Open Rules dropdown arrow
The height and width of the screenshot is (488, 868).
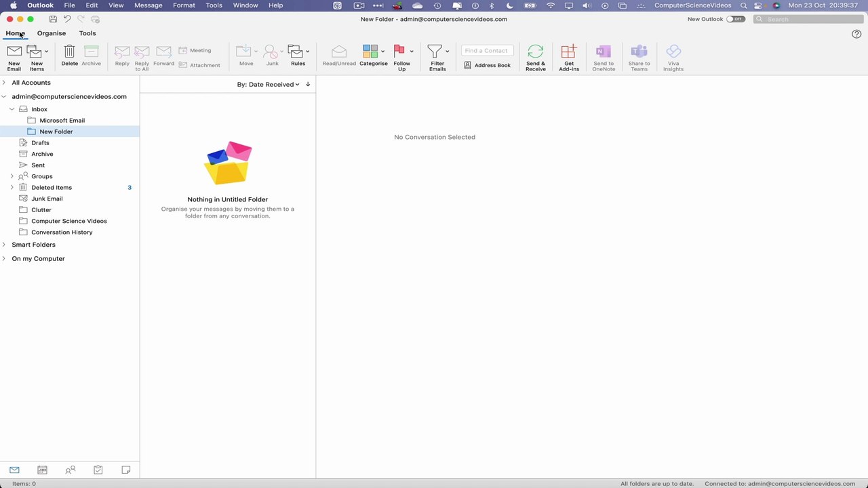(307, 52)
